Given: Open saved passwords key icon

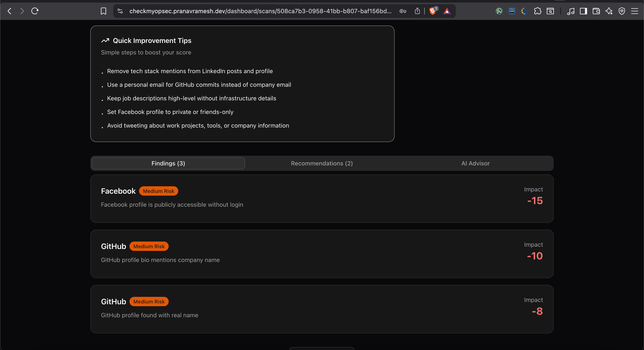Looking at the screenshot, I should [403, 11].
